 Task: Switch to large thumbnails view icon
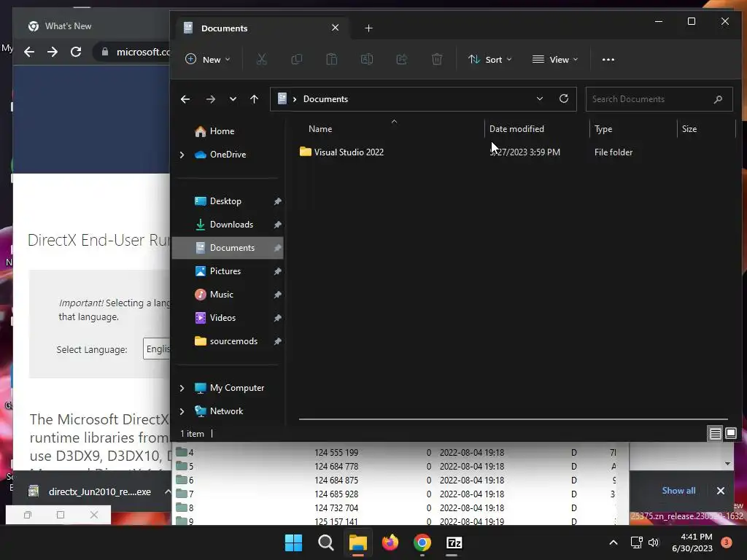pyautogui.click(x=731, y=433)
